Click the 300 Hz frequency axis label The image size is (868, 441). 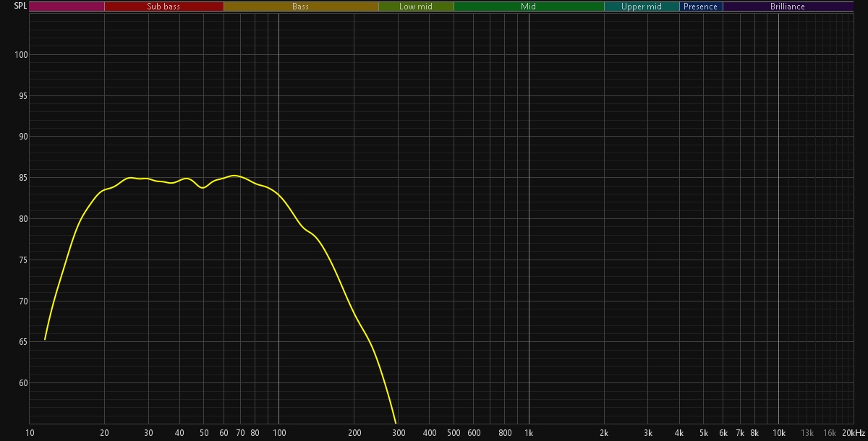point(399,433)
